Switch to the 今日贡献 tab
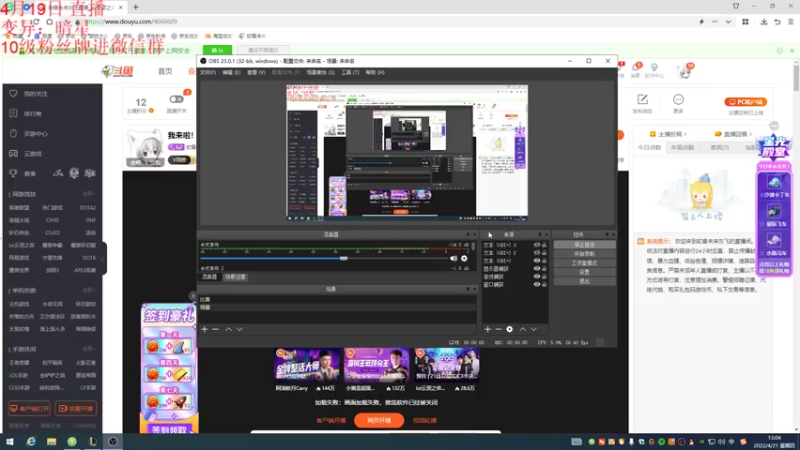The image size is (800, 450). click(649, 147)
